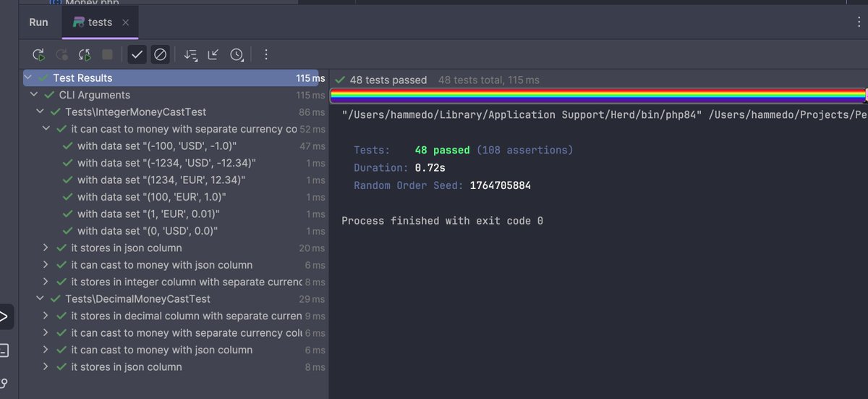
Task: Expand DecimalMoneyCastTest separate currency column test
Action: tap(46, 333)
